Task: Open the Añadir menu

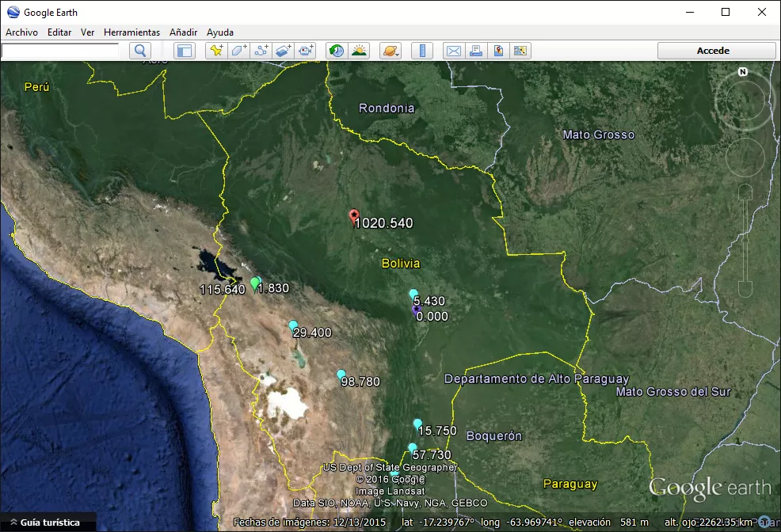Action: pyautogui.click(x=183, y=32)
